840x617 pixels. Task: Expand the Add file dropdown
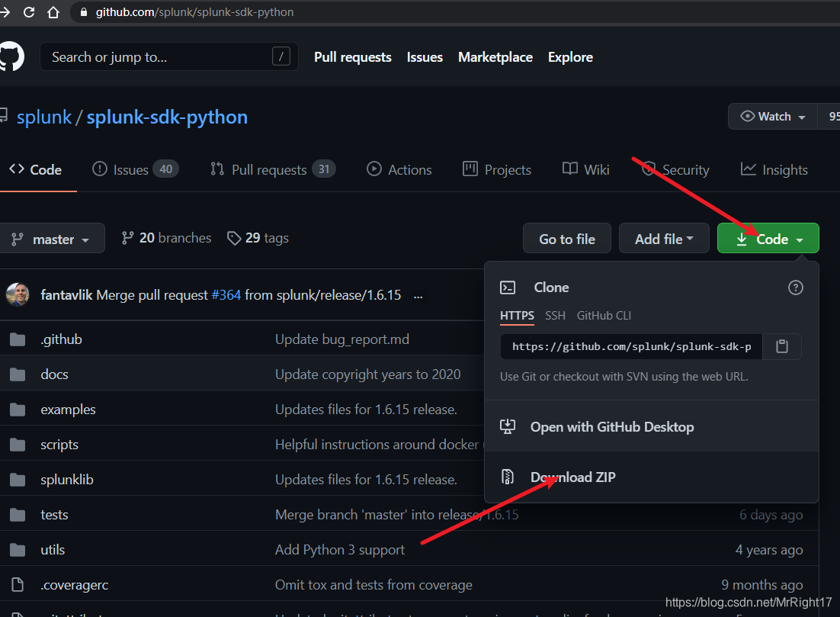click(664, 239)
